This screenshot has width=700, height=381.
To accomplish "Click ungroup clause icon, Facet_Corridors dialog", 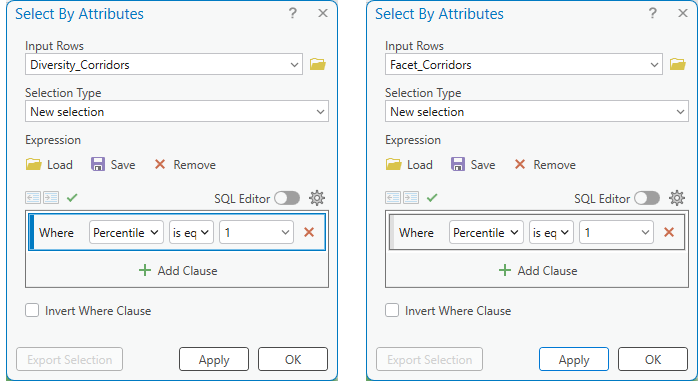I will [x=393, y=197].
